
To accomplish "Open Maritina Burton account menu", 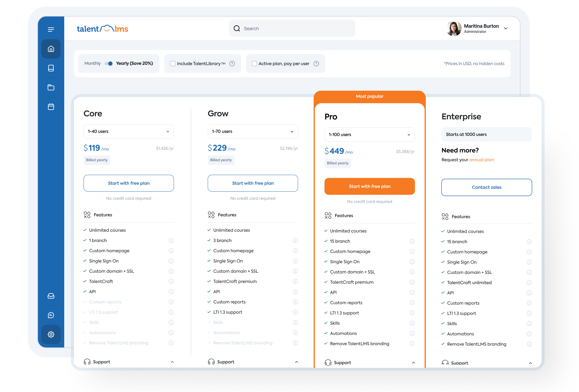I will [x=506, y=28].
